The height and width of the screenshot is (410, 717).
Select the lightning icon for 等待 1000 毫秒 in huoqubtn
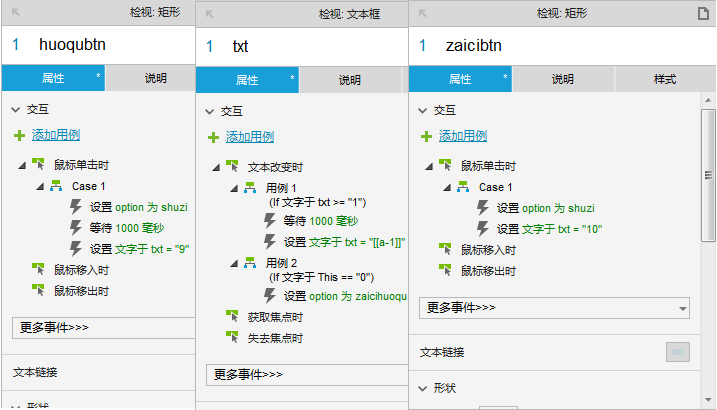pos(75,228)
